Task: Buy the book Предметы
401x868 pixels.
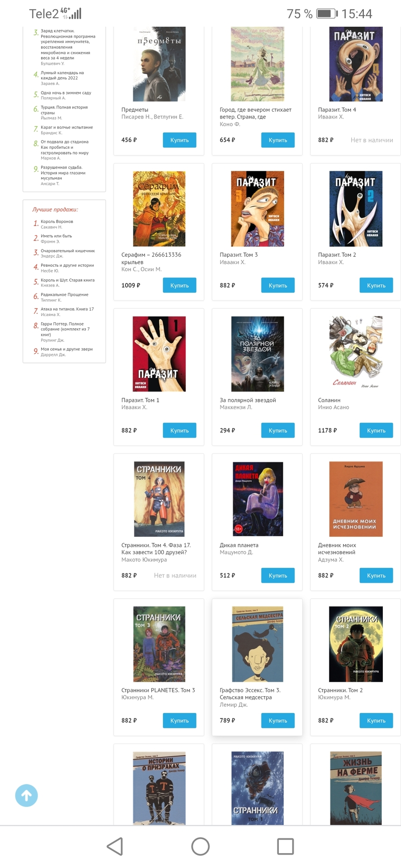Action: tap(180, 140)
